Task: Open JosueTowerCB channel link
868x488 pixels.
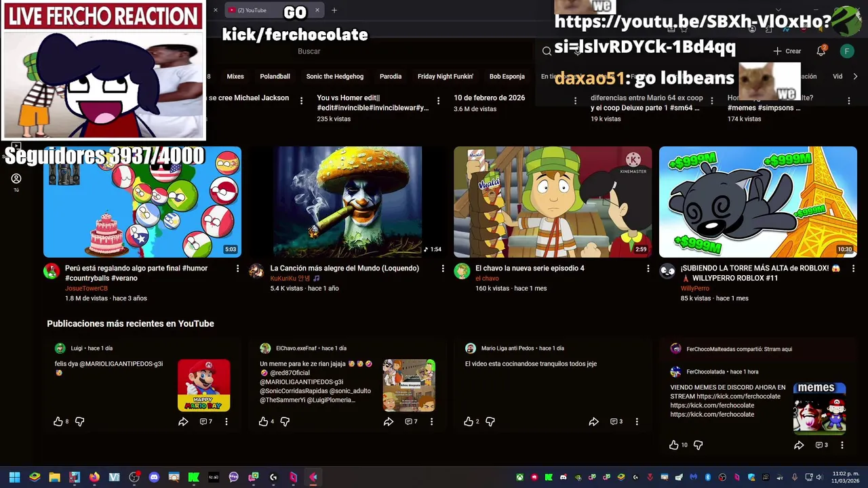Action: [x=86, y=289]
